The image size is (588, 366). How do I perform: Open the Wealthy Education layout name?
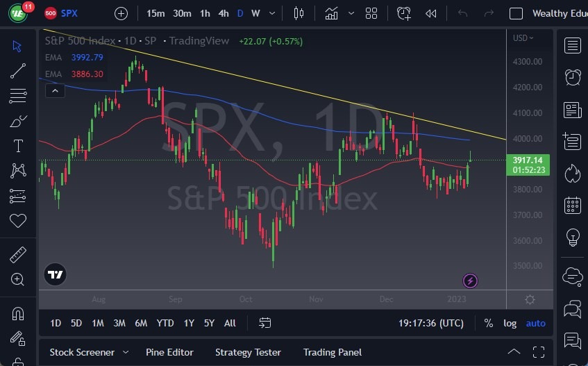[560, 13]
